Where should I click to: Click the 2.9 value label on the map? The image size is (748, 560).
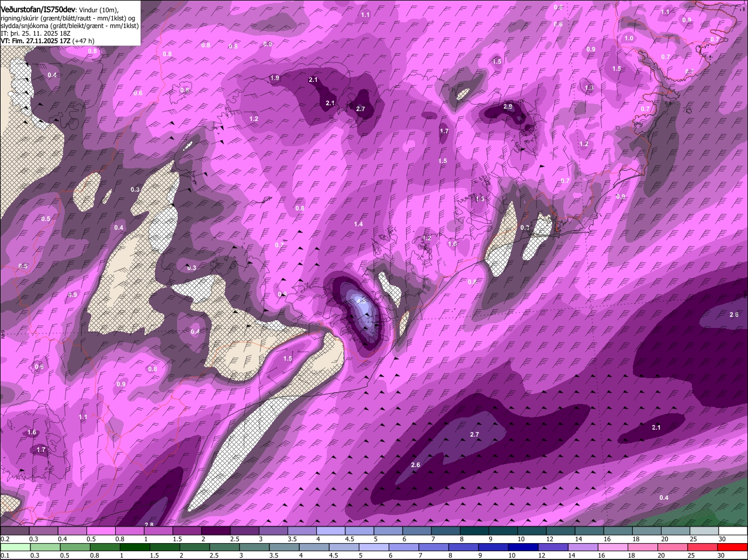tap(508, 106)
